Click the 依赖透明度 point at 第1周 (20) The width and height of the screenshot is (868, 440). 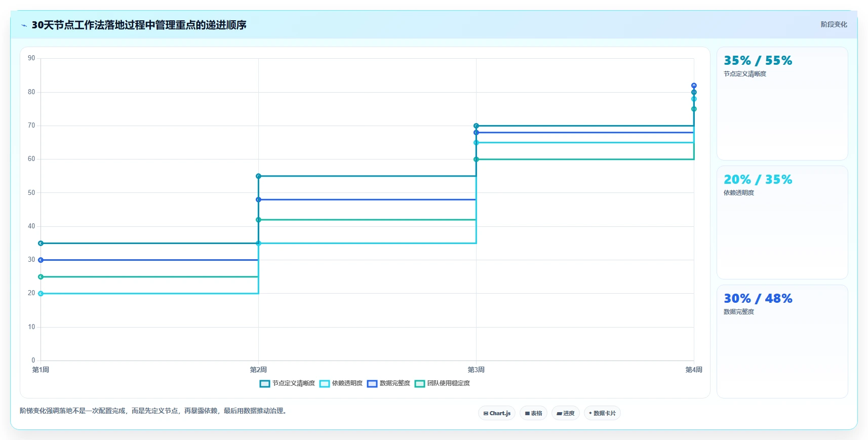(x=41, y=294)
